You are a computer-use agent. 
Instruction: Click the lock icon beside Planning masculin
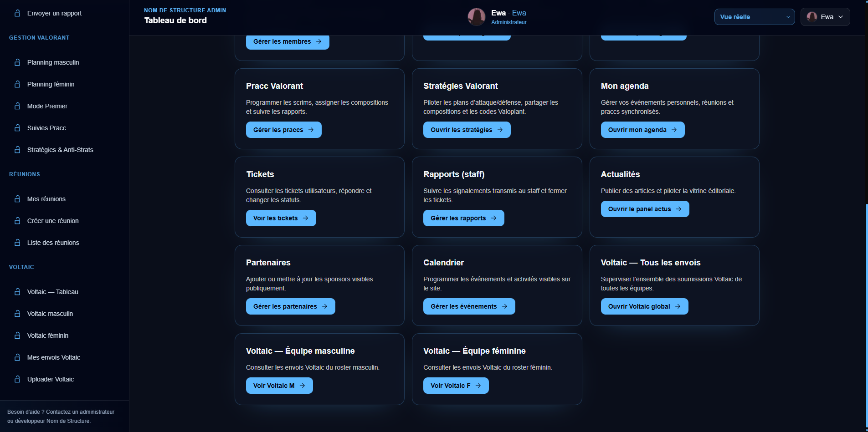(x=17, y=62)
